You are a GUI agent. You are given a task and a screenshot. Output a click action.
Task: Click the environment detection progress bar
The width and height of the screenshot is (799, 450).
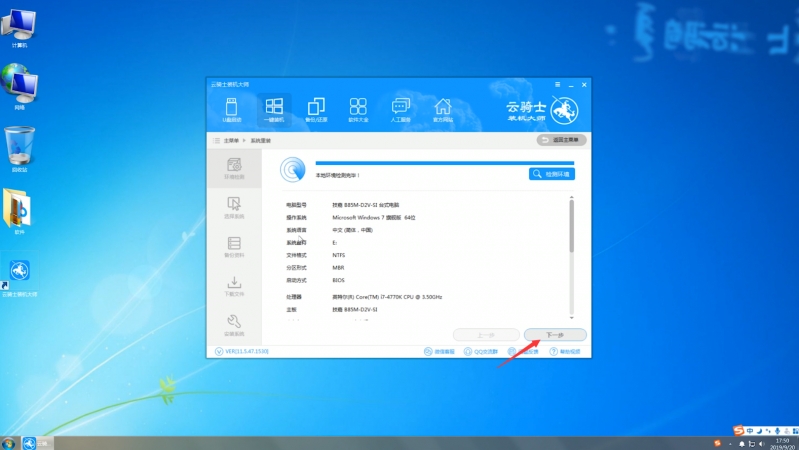(444, 163)
